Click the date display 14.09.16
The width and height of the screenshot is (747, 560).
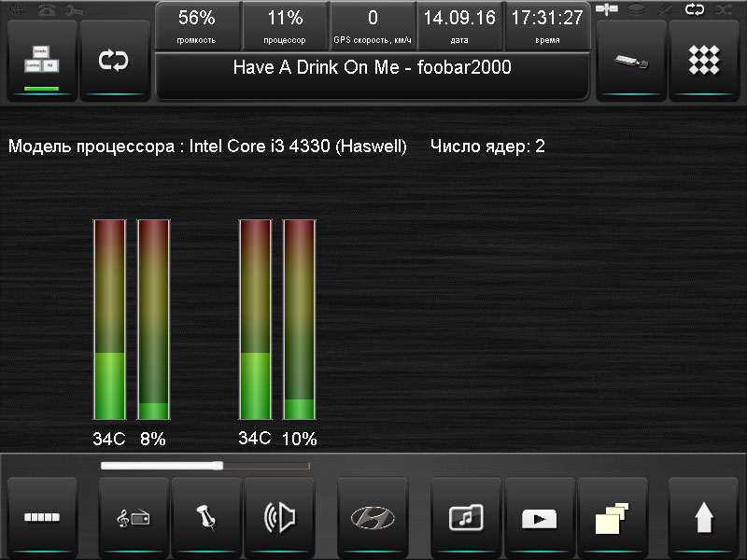point(459,26)
